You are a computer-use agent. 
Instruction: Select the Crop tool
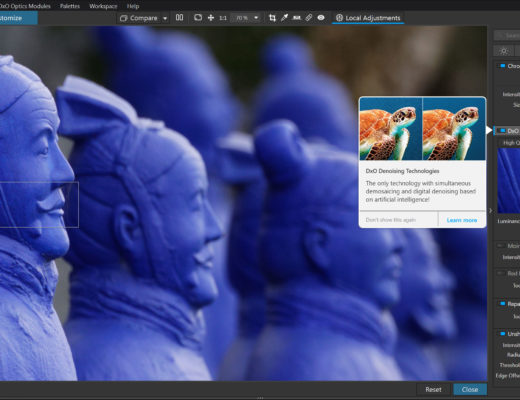point(272,18)
